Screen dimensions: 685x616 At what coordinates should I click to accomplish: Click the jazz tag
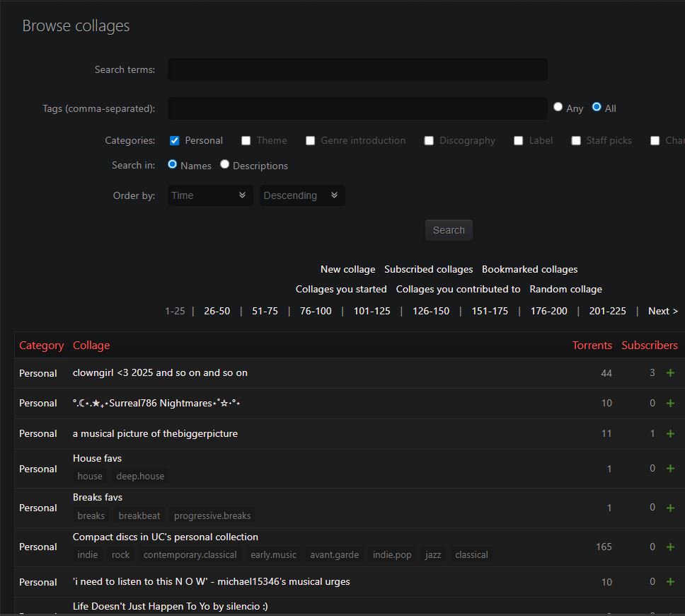(433, 555)
